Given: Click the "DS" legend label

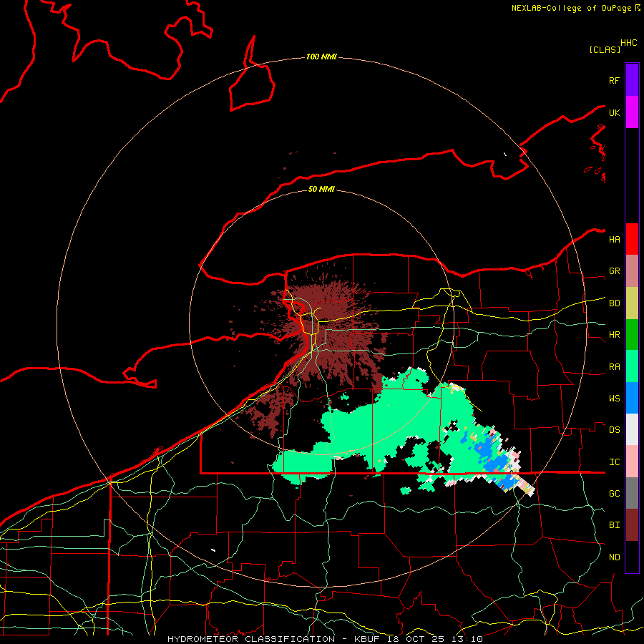Looking at the screenshot, I should (614, 430).
